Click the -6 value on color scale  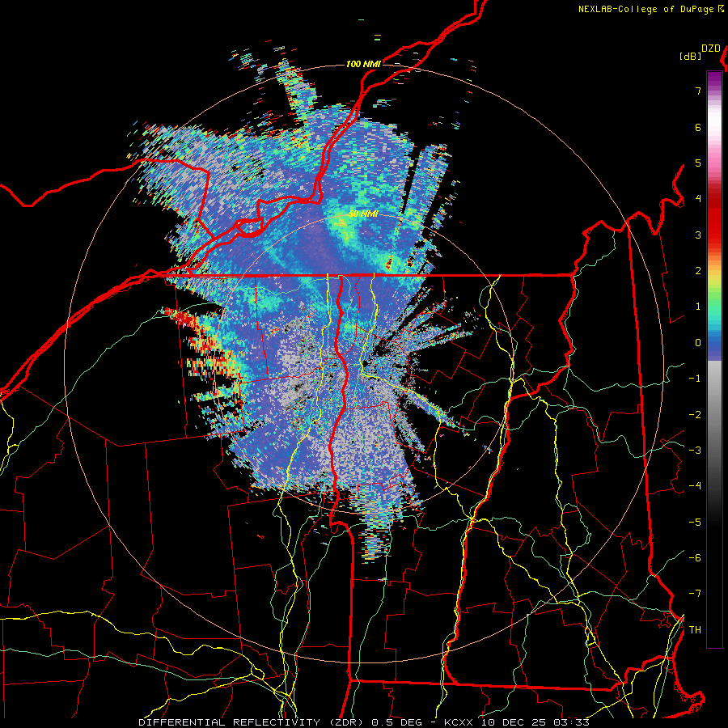click(x=695, y=557)
